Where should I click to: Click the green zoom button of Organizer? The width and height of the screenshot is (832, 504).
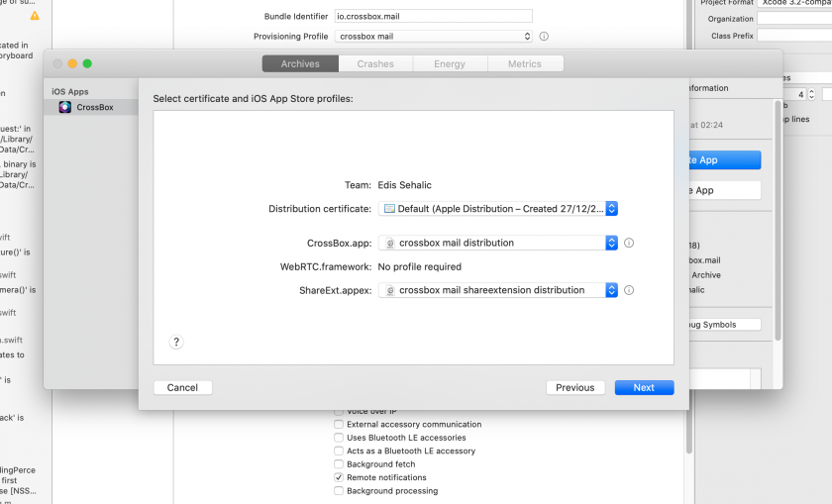[87, 63]
